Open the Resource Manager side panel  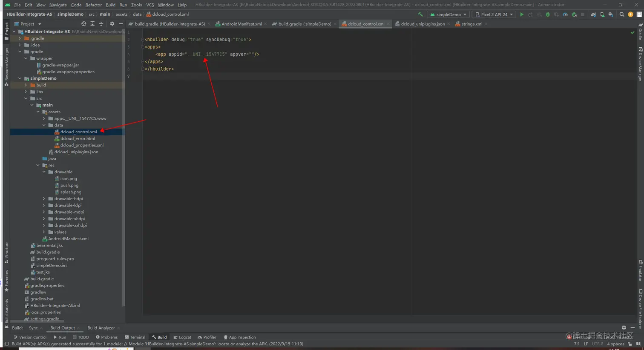(x=6, y=66)
